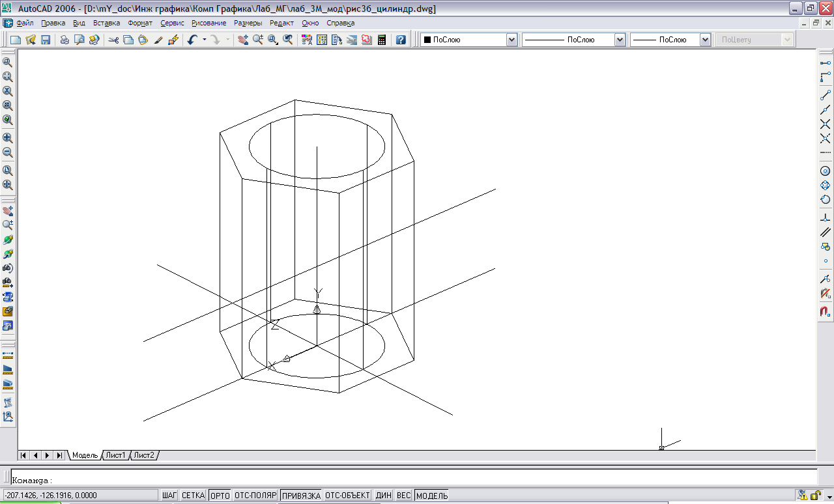Activate the Pan Realtime hand icon
The image size is (834, 504).
[243, 40]
